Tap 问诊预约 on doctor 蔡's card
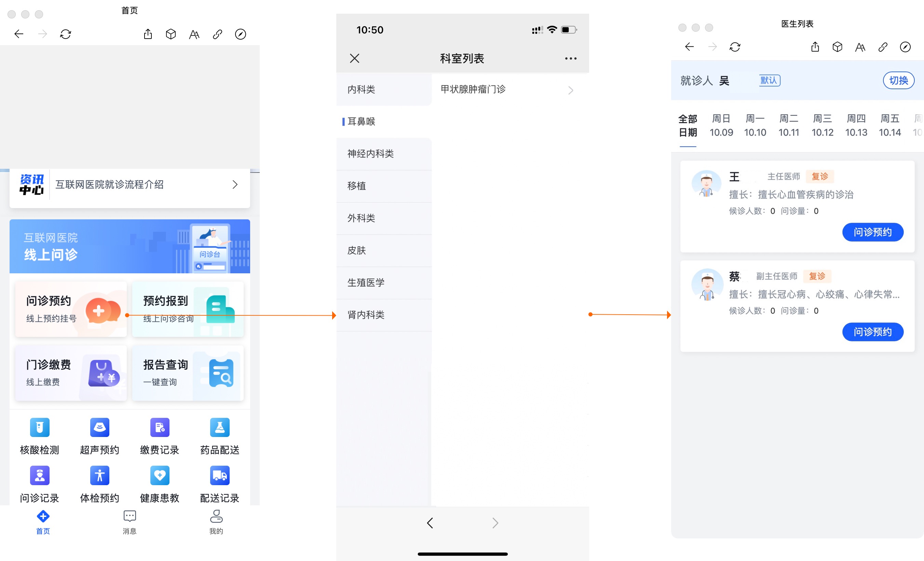Screen dimensions: 924x561 click(873, 331)
